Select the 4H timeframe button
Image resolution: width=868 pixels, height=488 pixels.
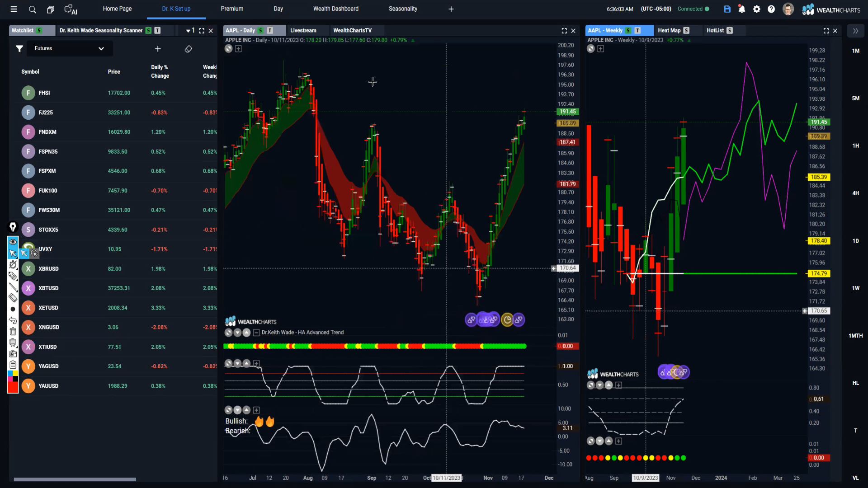tap(856, 193)
